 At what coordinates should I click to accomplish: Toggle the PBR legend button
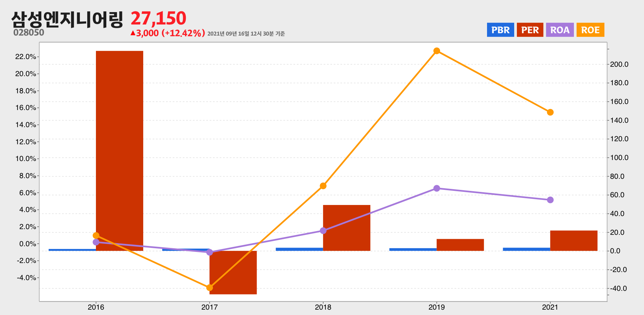point(500,30)
